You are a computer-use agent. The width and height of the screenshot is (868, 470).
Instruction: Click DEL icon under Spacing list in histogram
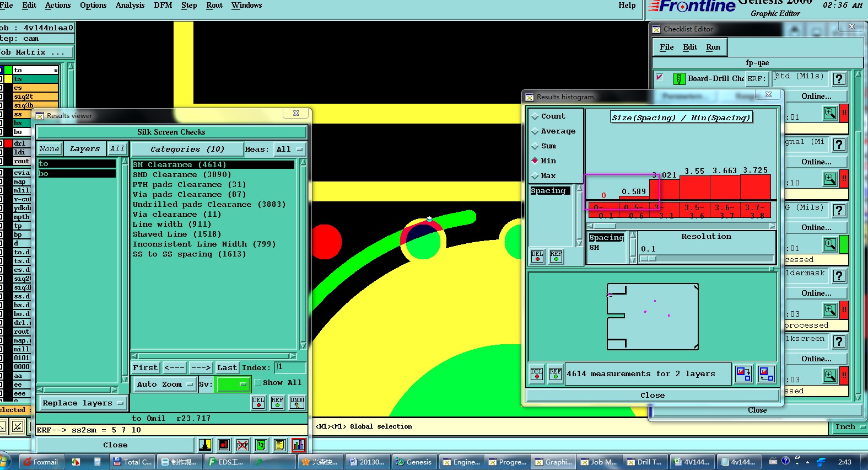coord(537,257)
